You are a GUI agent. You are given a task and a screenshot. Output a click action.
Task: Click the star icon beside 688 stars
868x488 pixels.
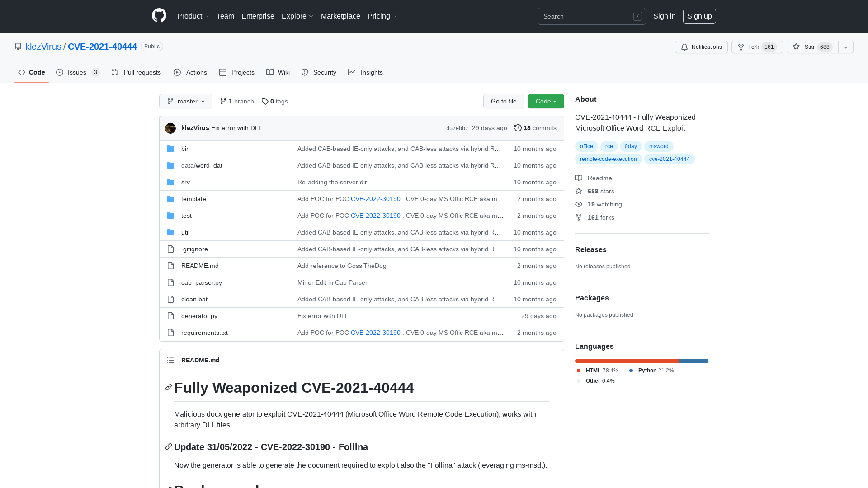[579, 191]
